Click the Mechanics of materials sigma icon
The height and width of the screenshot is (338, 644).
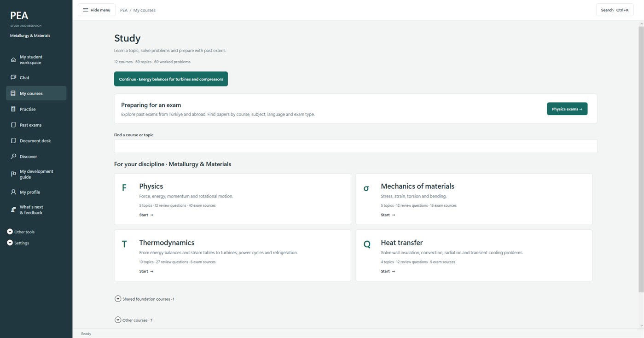pos(366,188)
